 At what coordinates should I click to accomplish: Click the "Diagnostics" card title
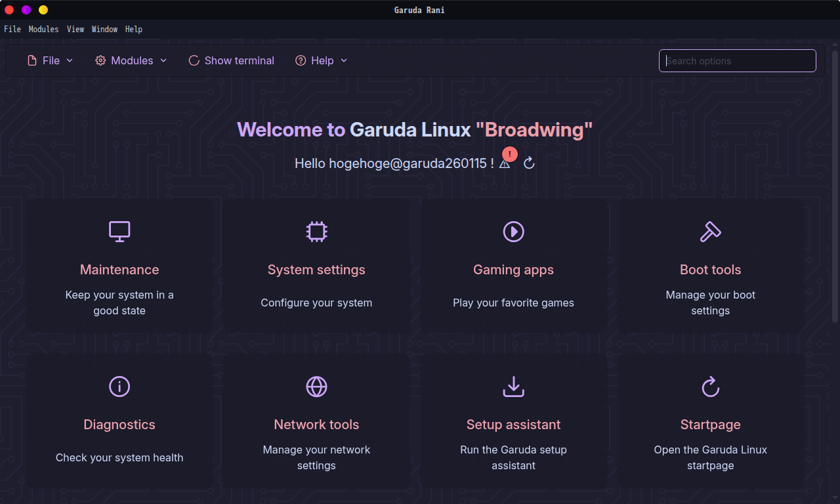(x=119, y=425)
